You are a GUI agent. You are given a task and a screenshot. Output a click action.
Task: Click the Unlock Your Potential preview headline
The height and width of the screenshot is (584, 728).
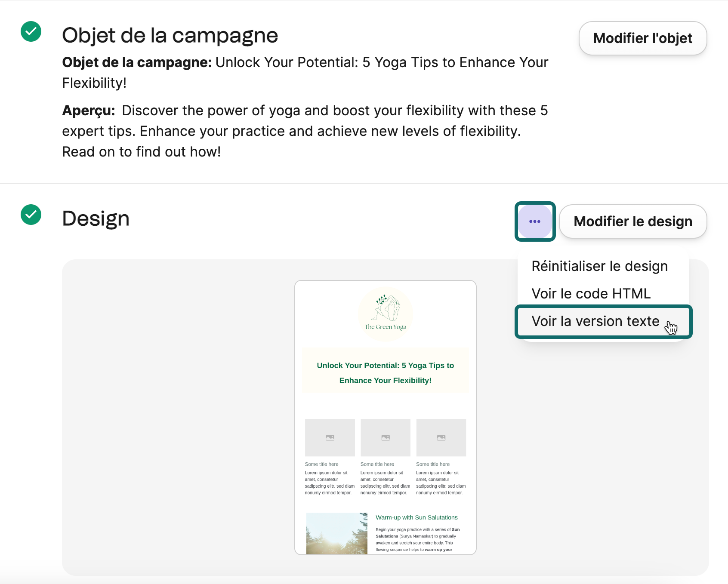386,373
